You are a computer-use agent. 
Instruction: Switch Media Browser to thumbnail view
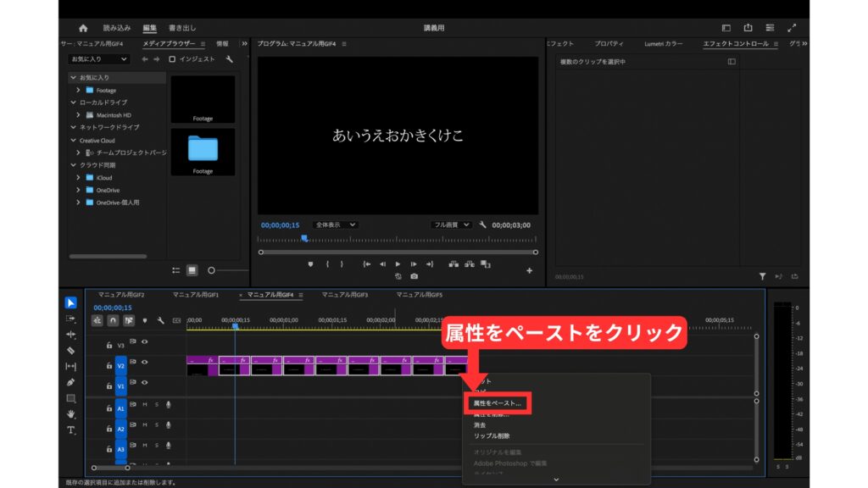192,270
